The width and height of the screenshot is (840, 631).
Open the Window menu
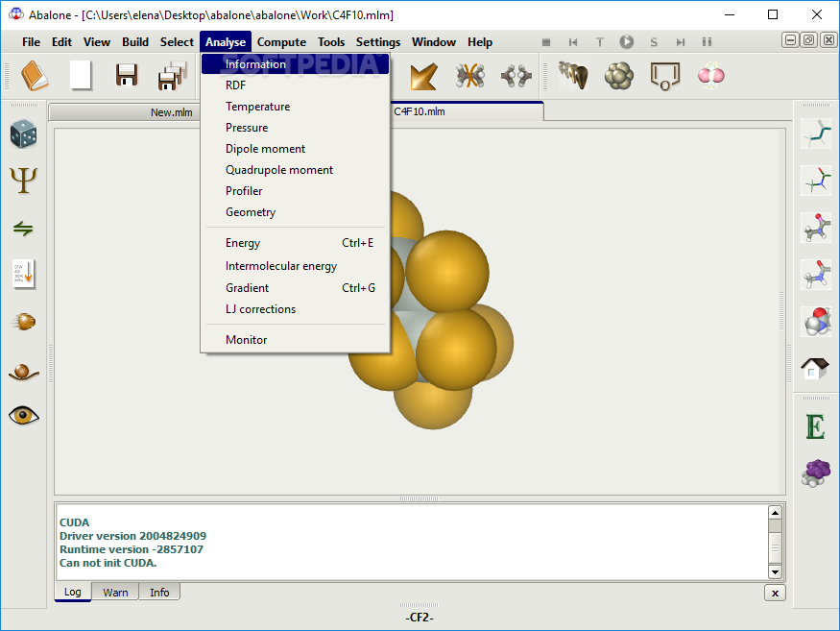[x=433, y=42]
